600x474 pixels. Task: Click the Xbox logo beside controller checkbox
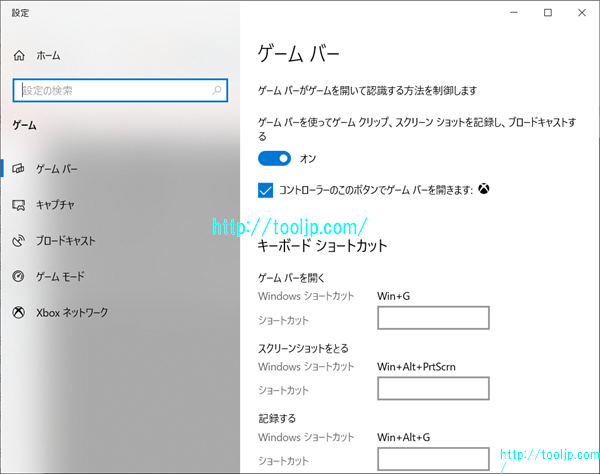484,189
